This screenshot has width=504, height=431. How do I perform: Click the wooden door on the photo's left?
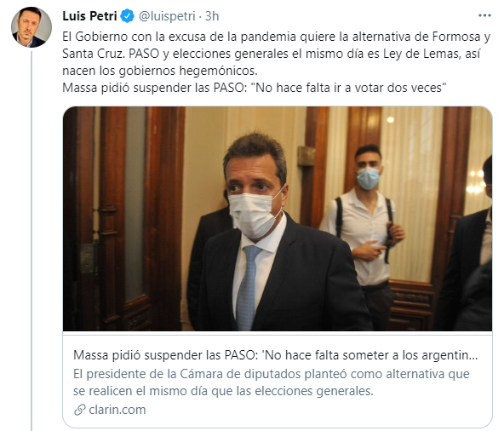[123, 219]
